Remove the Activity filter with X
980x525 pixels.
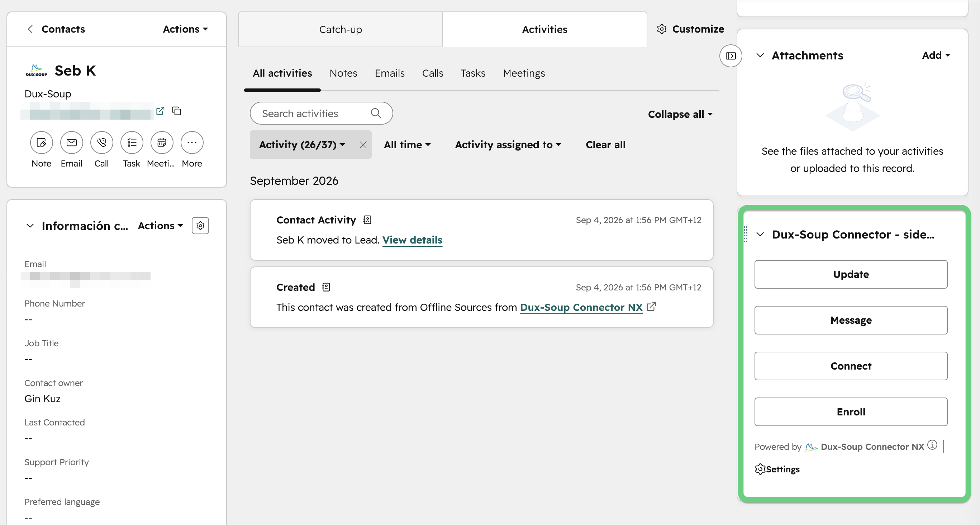click(x=363, y=145)
